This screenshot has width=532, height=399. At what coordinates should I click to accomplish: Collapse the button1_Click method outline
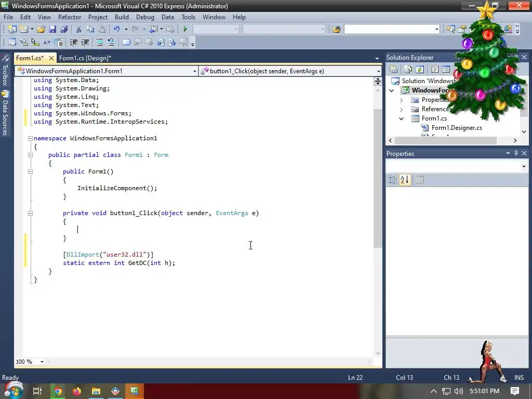click(30, 214)
